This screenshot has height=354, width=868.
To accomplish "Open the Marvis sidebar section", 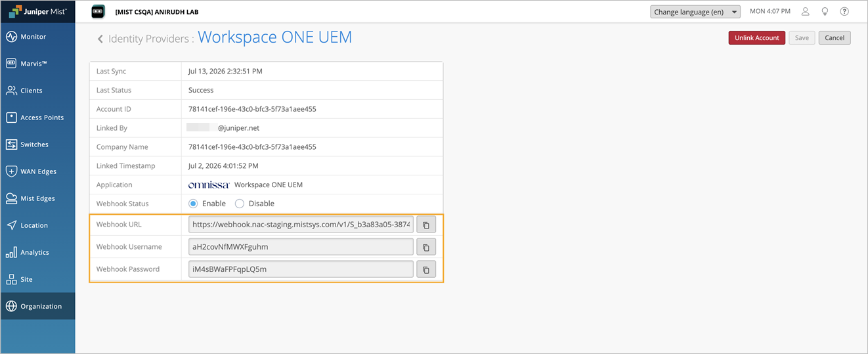I will [x=37, y=64].
